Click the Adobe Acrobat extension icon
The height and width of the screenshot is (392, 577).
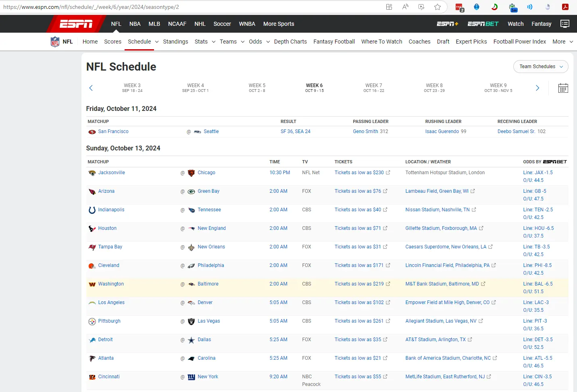point(565,7)
